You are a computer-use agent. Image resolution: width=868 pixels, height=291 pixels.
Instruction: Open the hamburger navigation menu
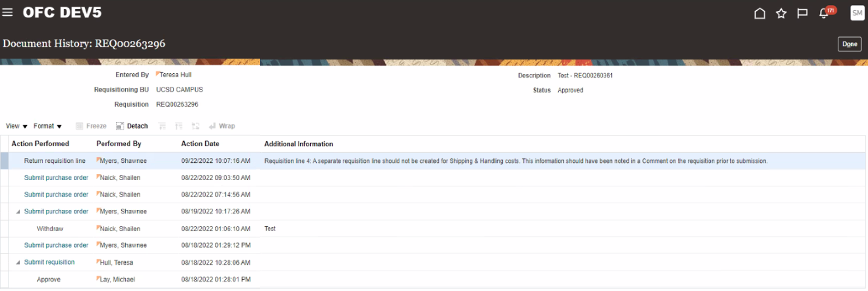click(x=7, y=12)
